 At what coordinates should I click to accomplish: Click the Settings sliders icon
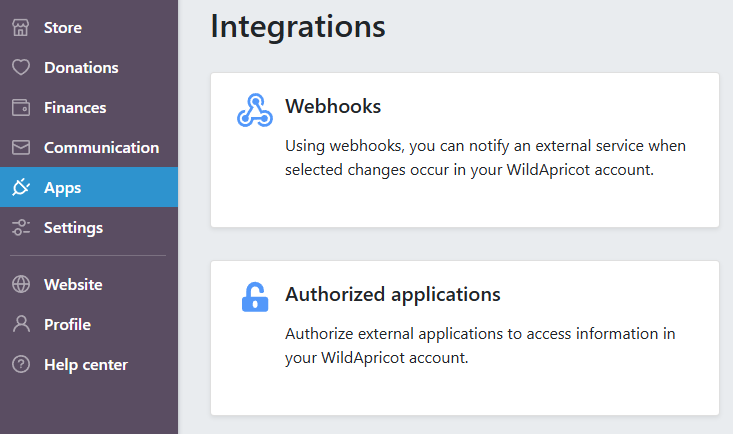21,228
